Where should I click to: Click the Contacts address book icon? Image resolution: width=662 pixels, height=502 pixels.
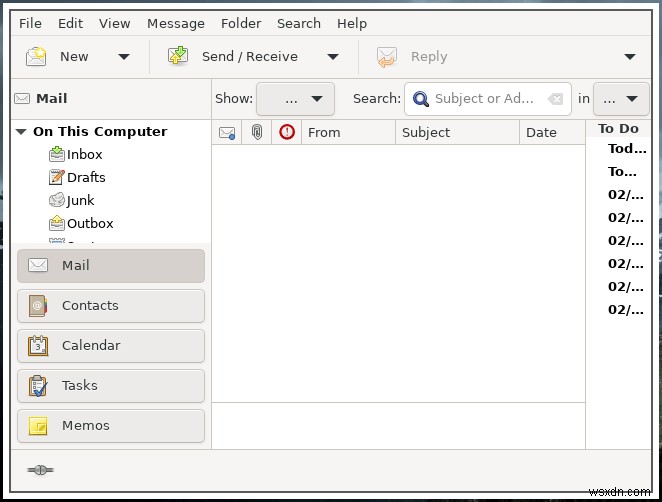(38, 306)
